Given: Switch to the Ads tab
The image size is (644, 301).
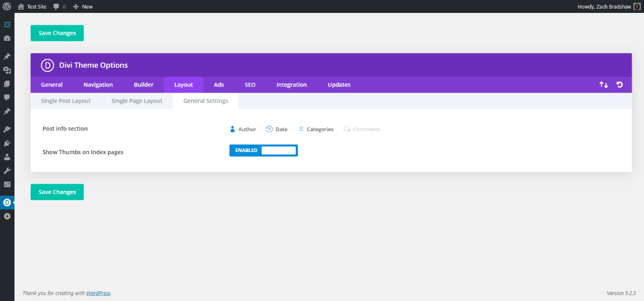Looking at the screenshot, I should 219,85.
